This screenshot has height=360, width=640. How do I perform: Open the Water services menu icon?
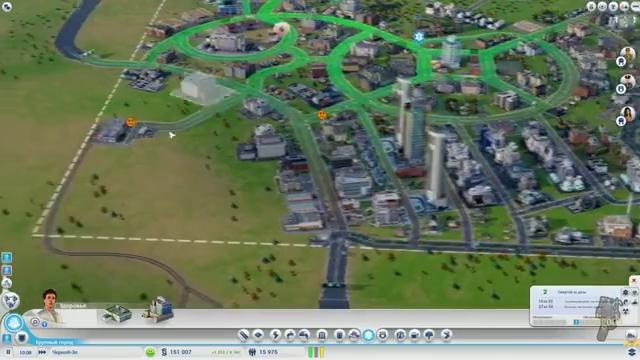click(290, 335)
